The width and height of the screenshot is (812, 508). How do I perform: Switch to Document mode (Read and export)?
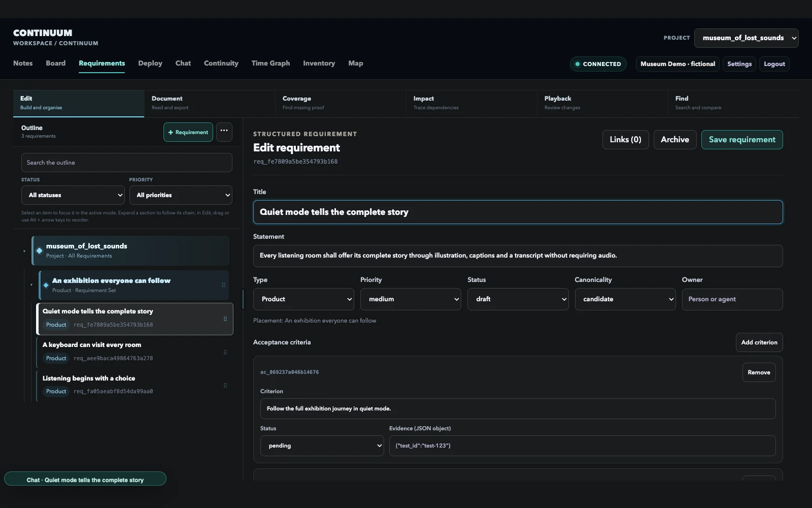click(x=210, y=103)
